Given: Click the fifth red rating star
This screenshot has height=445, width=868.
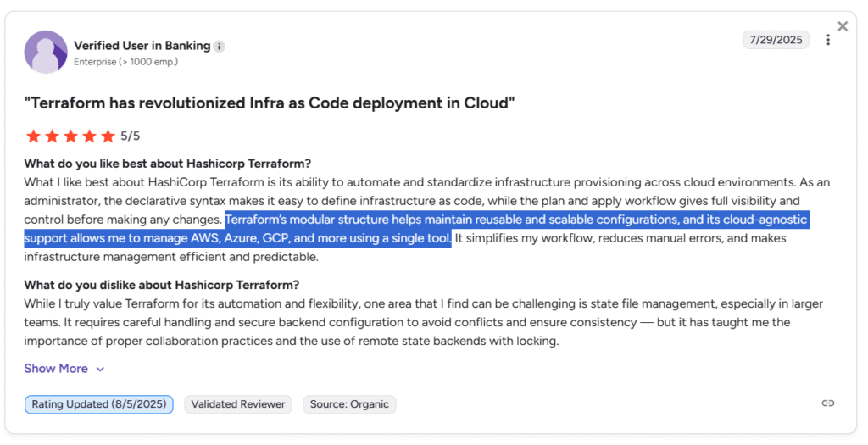Looking at the screenshot, I should coord(108,136).
